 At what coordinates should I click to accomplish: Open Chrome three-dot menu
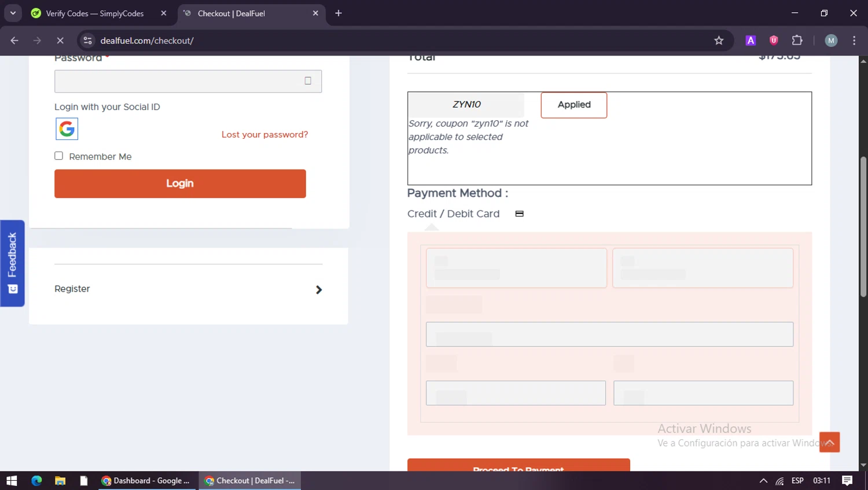854,40
